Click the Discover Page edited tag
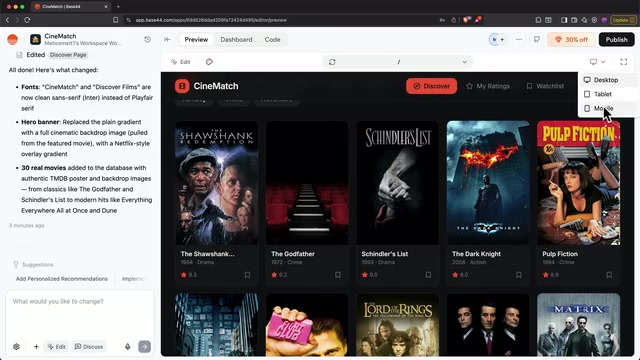This screenshot has width=640, height=360. coord(68,55)
